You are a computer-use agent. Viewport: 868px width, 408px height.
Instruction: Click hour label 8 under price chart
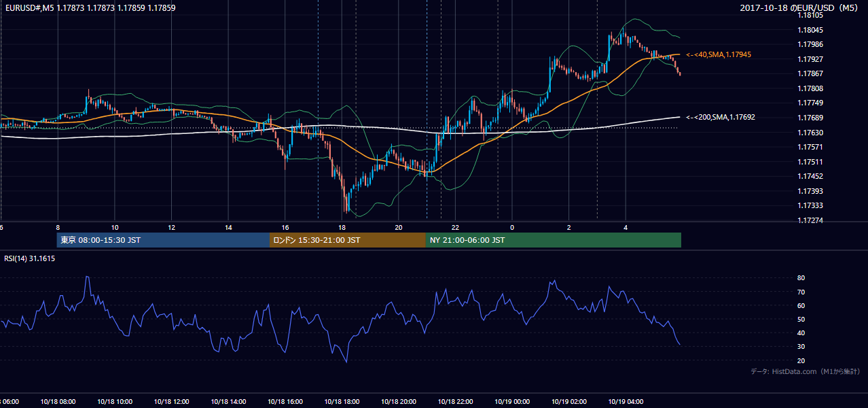pyautogui.click(x=58, y=228)
